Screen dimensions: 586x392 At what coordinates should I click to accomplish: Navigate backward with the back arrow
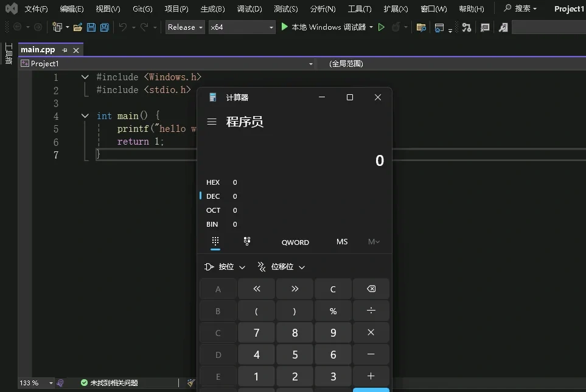click(x=17, y=27)
